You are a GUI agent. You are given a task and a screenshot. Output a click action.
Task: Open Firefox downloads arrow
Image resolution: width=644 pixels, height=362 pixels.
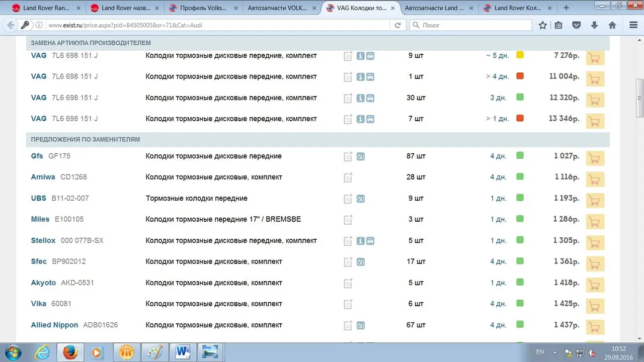click(x=594, y=25)
